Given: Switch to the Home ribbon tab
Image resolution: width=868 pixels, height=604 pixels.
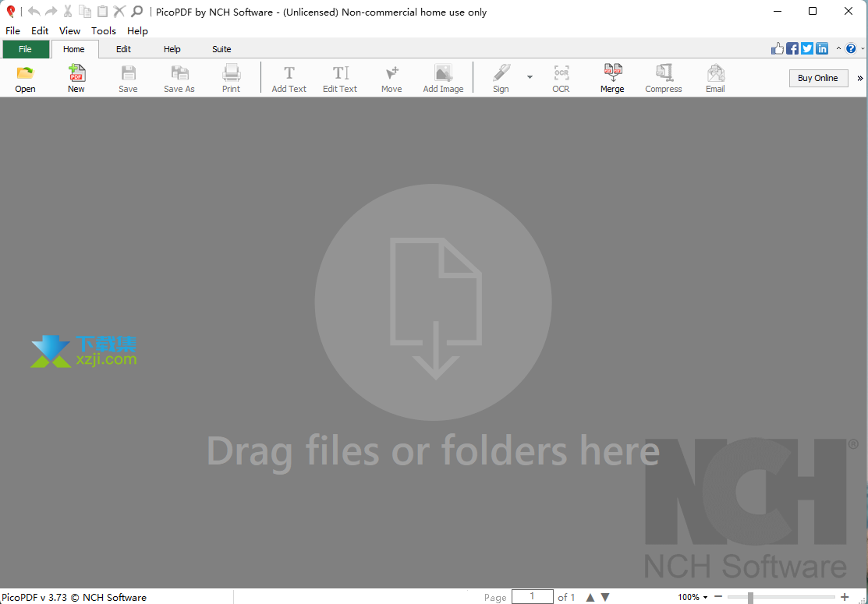Looking at the screenshot, I should (x=74, y=49).
